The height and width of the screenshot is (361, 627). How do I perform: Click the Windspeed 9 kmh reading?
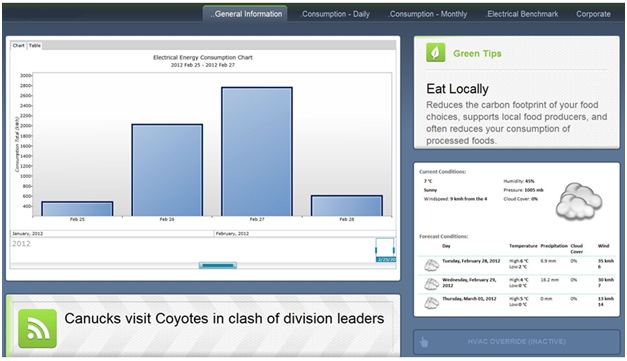coord(455,199)
